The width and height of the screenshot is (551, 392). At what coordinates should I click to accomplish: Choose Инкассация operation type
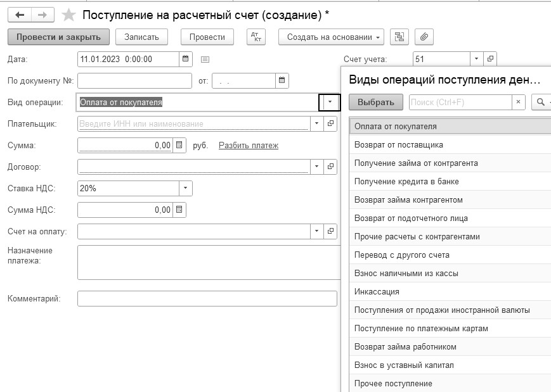[450, 292]
